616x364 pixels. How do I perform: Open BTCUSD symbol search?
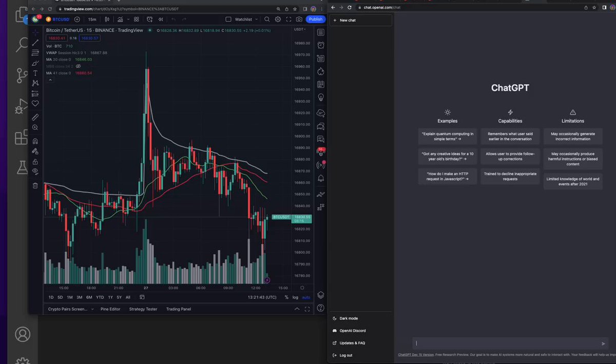pyautogui.click(x=57, y=19)
